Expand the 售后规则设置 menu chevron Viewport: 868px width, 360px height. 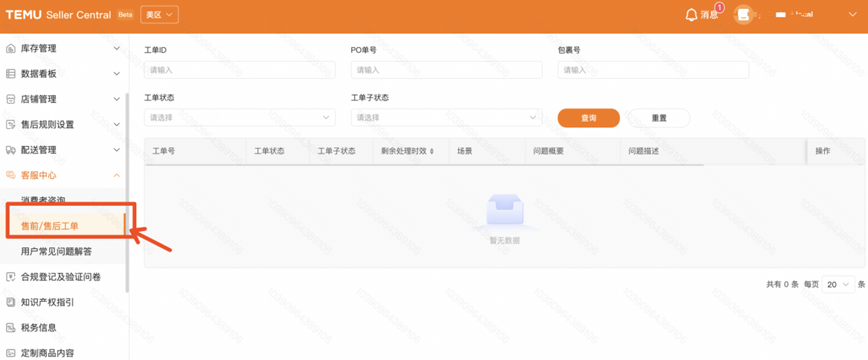[x=116, y=125]
